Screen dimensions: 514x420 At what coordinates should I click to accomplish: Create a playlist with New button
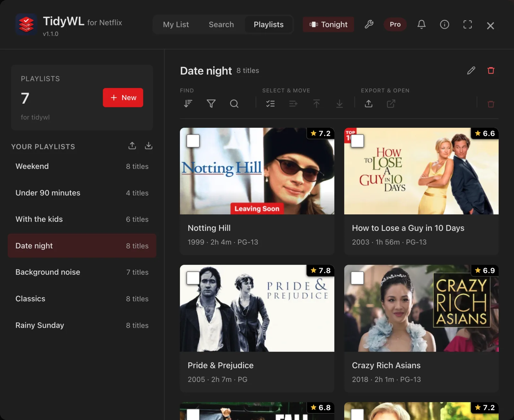click(x=123, y=98)
